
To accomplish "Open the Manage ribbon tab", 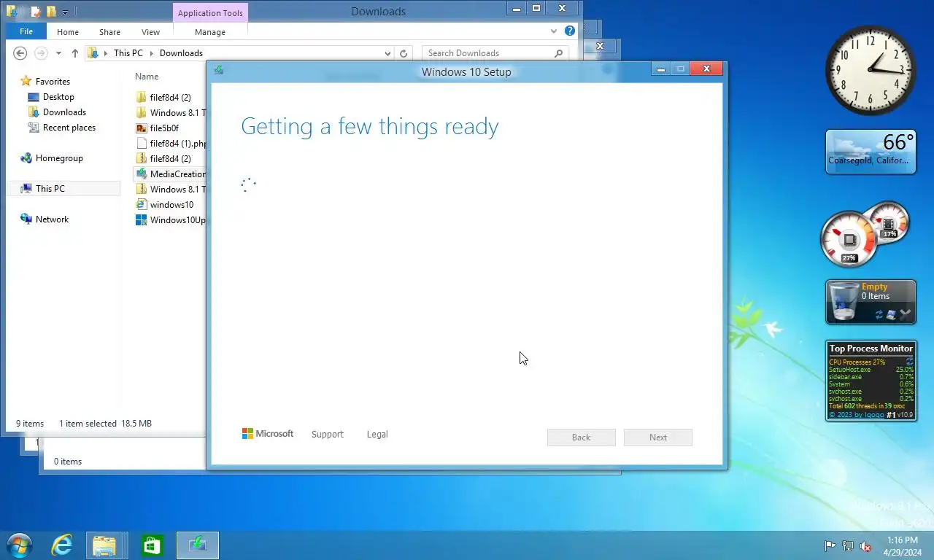I will 210,32.
